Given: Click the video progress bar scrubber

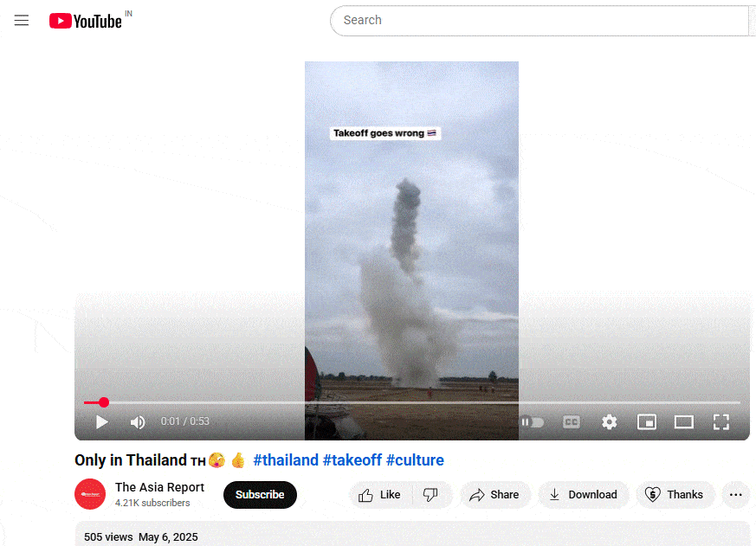Looking at the screenshot, I should click(104, 402).
